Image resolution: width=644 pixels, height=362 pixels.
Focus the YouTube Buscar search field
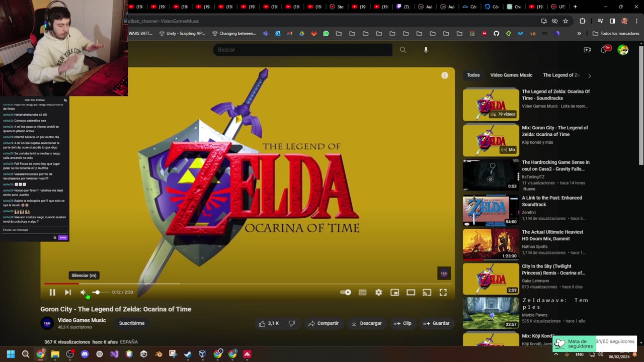(x=303, y=50)
